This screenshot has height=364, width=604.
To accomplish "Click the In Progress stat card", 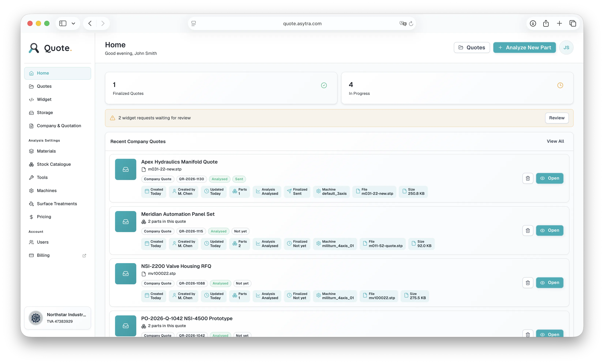I will click(x=457, y=88).
